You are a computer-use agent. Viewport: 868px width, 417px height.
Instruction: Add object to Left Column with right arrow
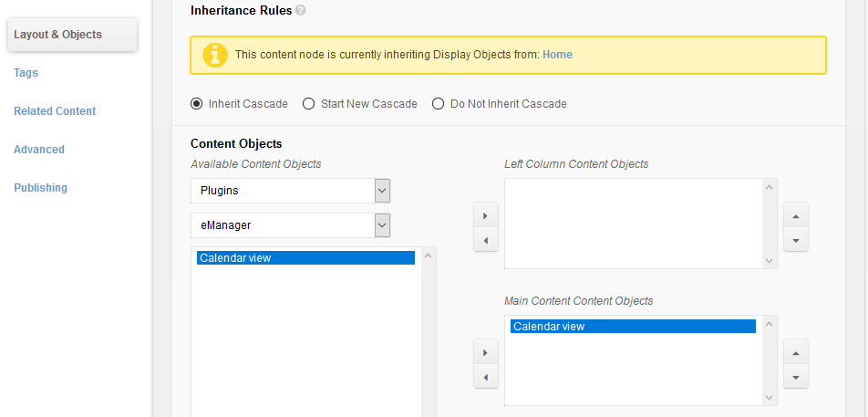pos(485,215)
